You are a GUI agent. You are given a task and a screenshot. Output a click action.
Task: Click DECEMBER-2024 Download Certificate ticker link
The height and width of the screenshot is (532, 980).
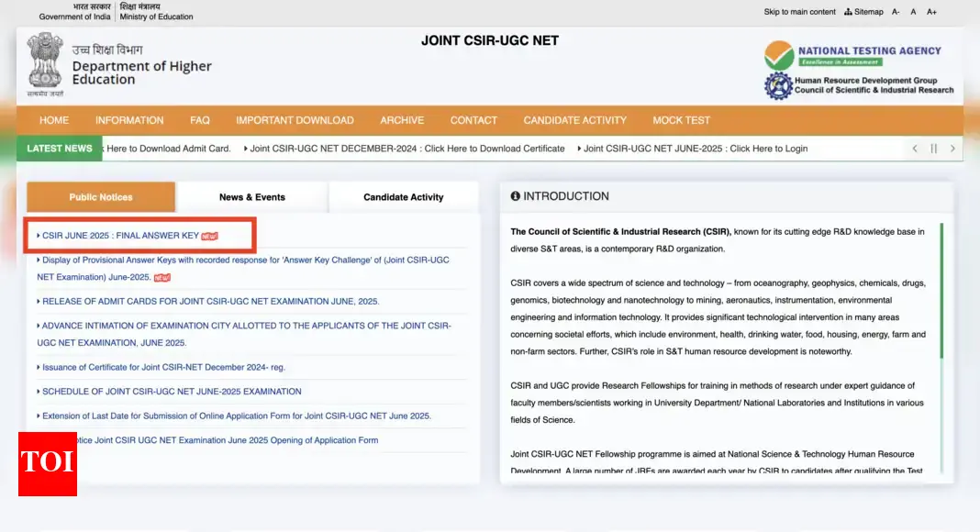[406, 149]
